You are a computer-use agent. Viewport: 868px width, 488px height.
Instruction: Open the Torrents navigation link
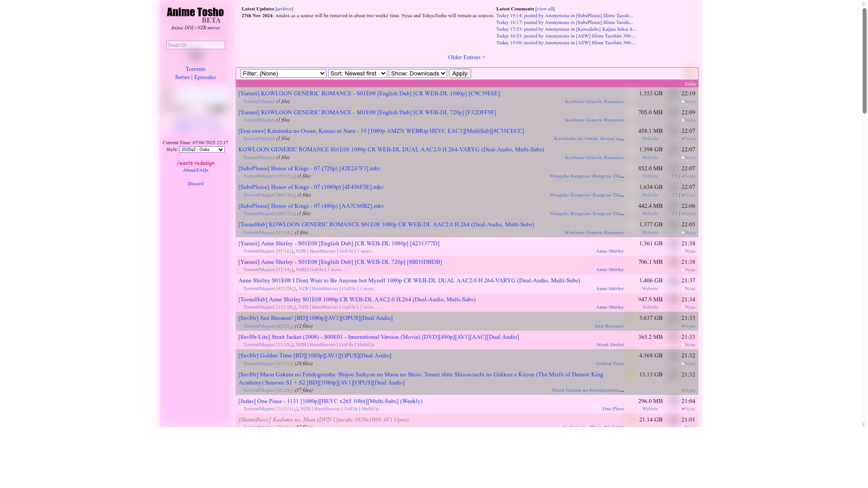pos(195,69)
